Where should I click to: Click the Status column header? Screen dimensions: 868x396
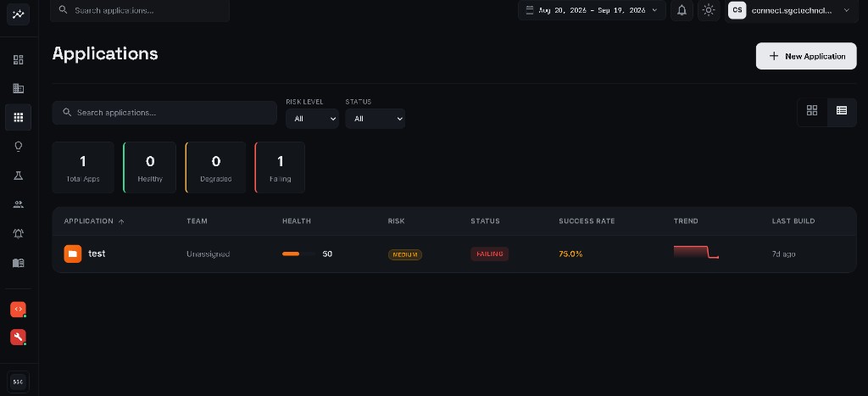point(485,221)
